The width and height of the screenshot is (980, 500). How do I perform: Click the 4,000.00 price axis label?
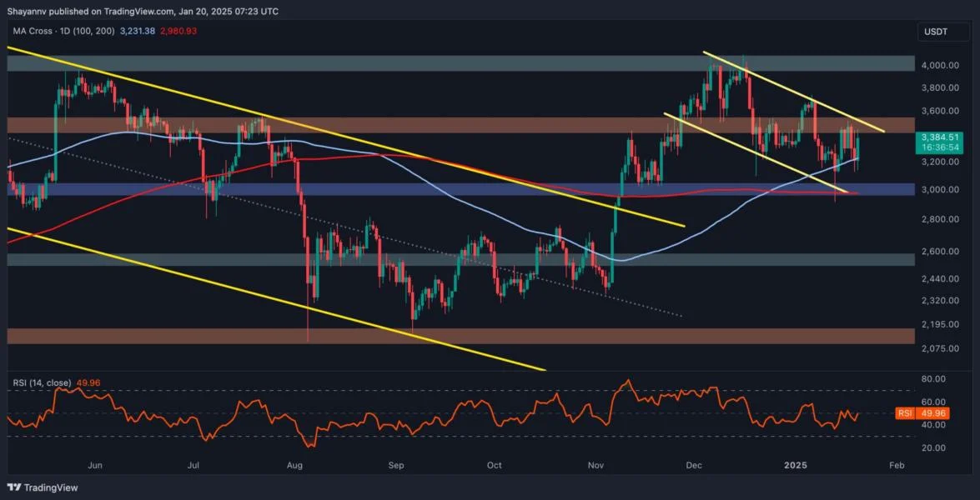point(941,65)
